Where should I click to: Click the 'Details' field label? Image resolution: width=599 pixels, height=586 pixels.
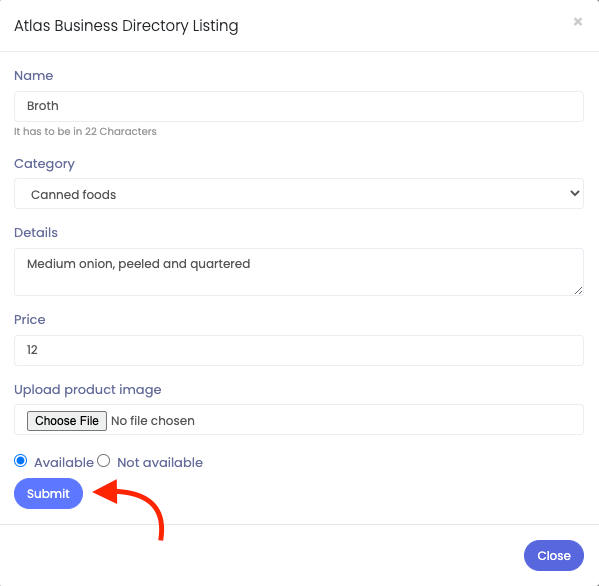[x=36, y=232]
